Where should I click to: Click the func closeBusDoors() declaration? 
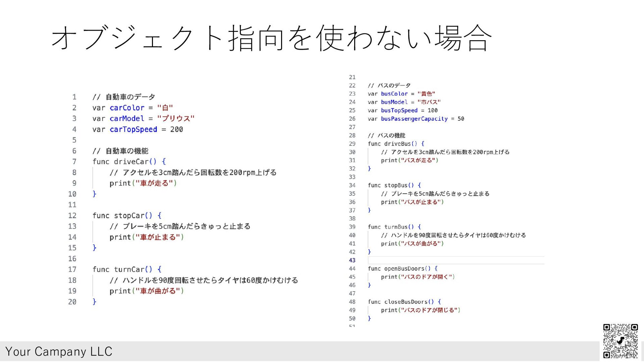point(404,302)
